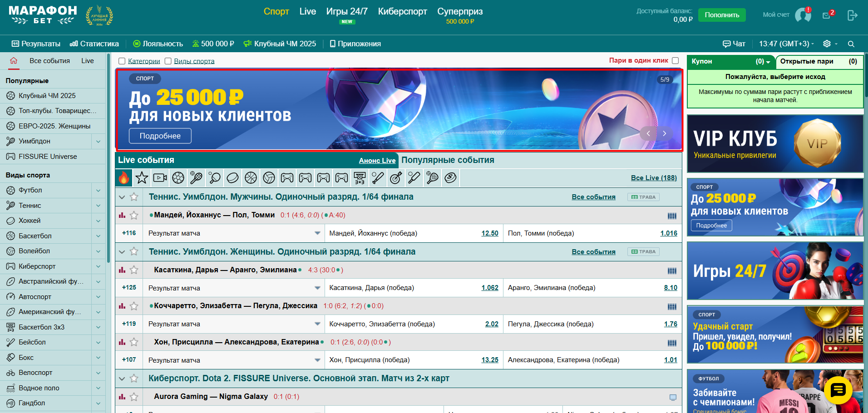Show next banner slide arrow

[664, 133]
